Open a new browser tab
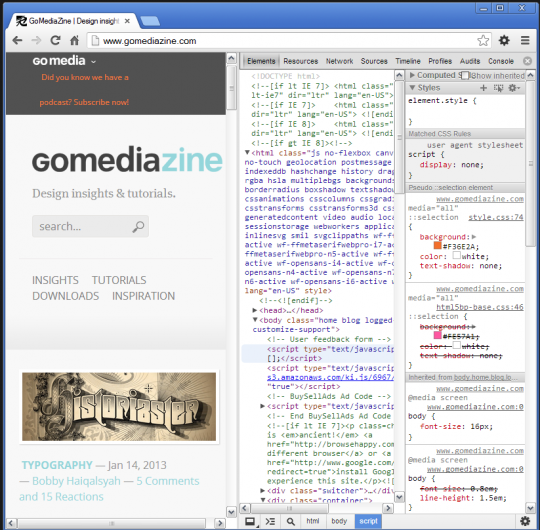This screenshot has height=530, width=540. point(150,21)
